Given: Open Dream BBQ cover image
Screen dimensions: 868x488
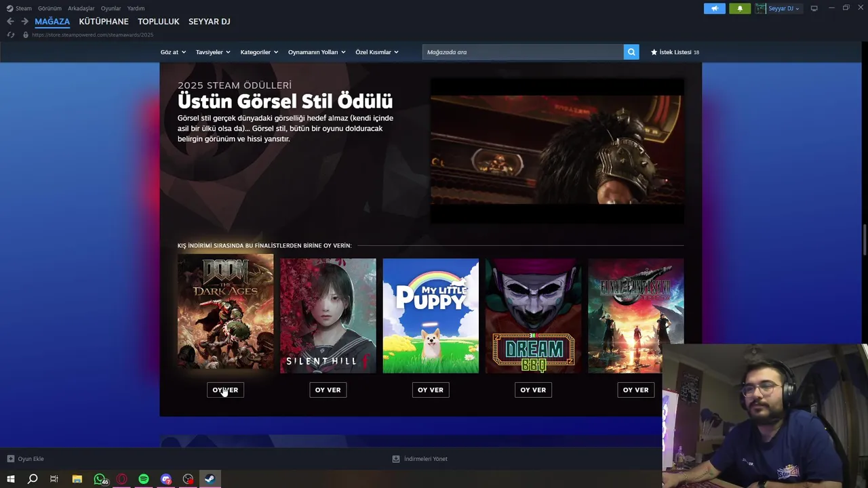Looking at the screenshot, I should [533, 316].
